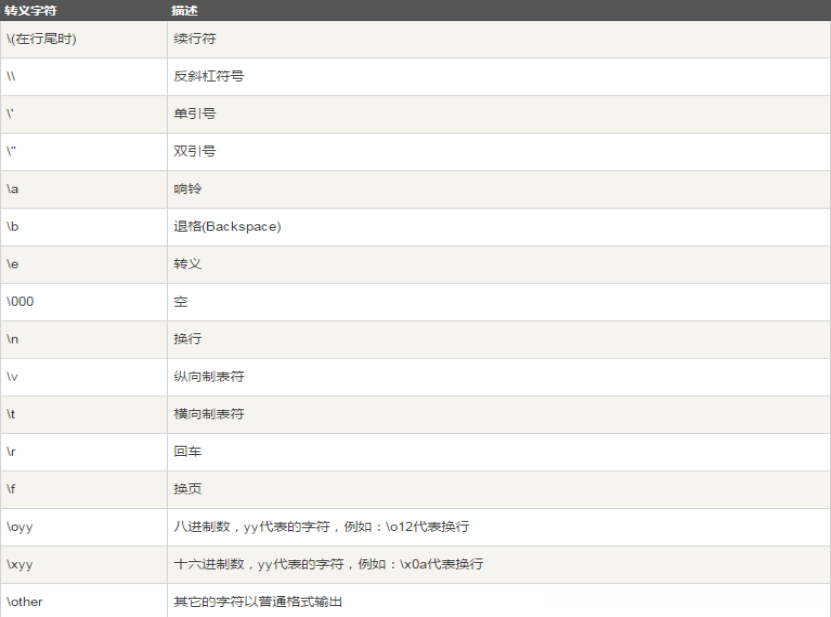Click the '转义' description
This screenshot has height=617, width=831.
tap(188, 264)
